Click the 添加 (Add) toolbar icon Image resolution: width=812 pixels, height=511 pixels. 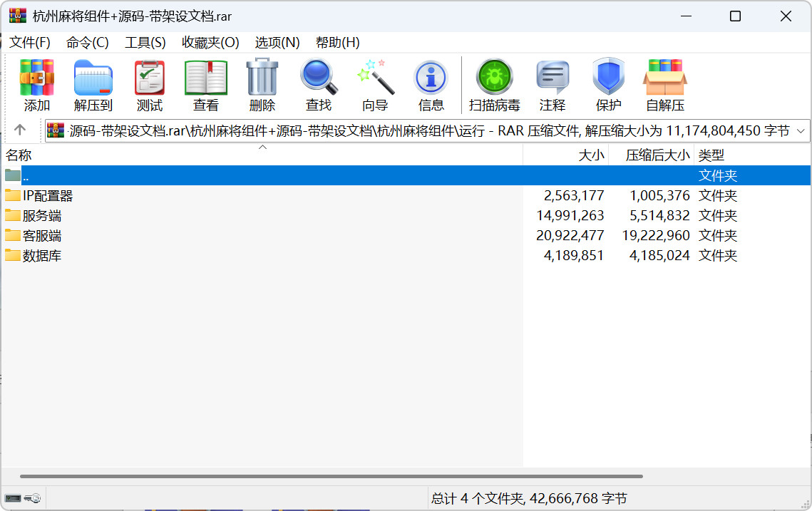point(37,78)
